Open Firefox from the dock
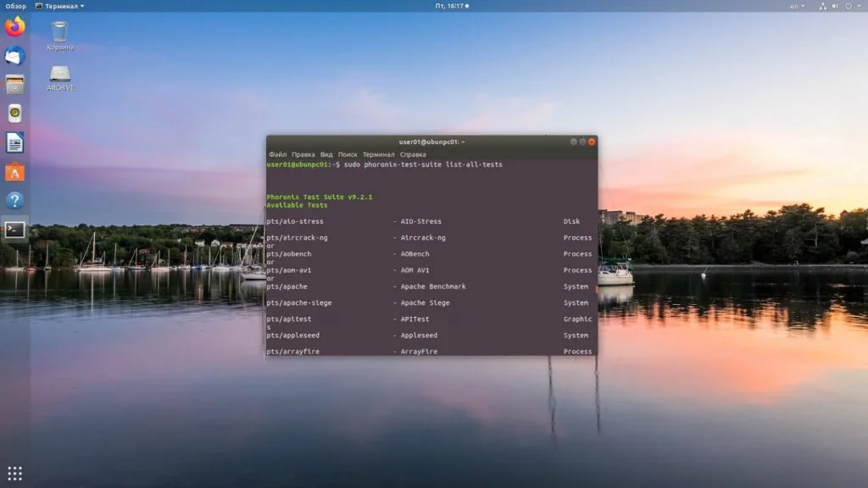This screenshot has width=868, height=488. coord(15,27)
